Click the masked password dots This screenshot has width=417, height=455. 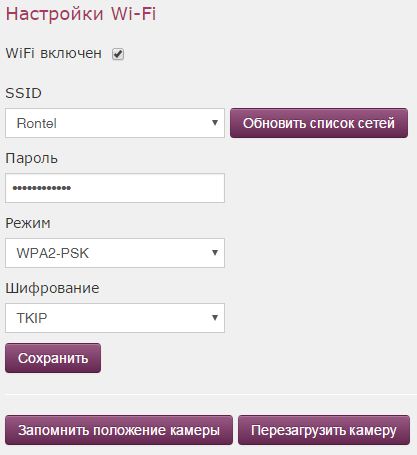(42, 188)
